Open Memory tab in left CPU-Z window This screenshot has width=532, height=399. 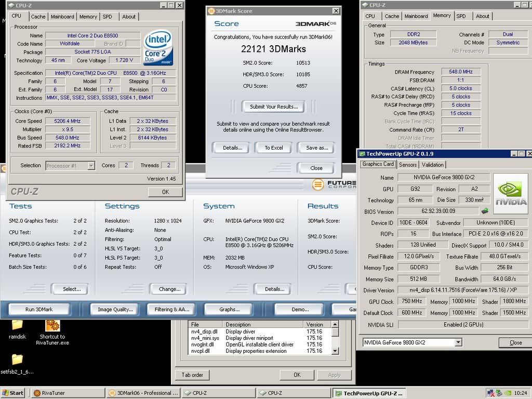(88, 17)
